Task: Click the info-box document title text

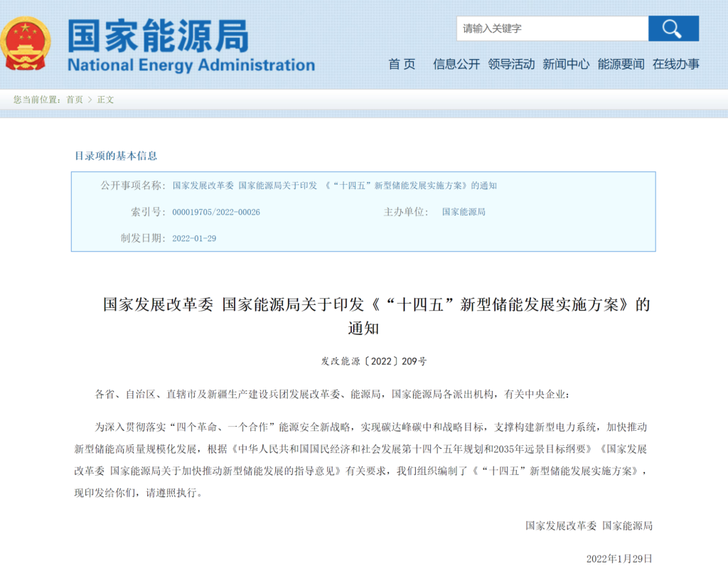Action: pos(334,186)
